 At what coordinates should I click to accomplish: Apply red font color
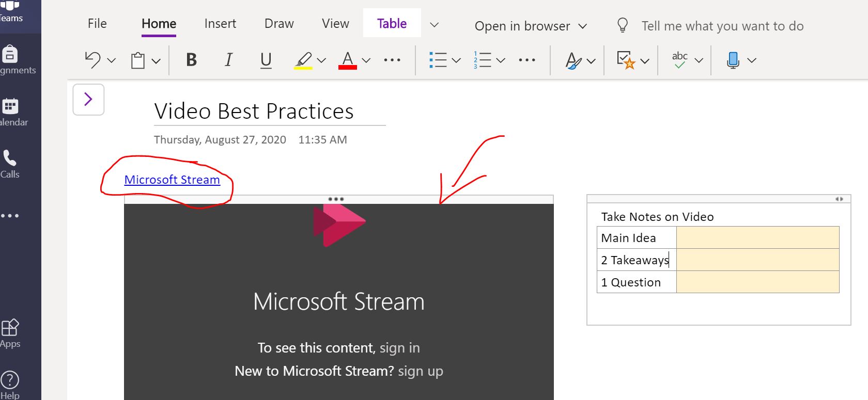point(348,60)
